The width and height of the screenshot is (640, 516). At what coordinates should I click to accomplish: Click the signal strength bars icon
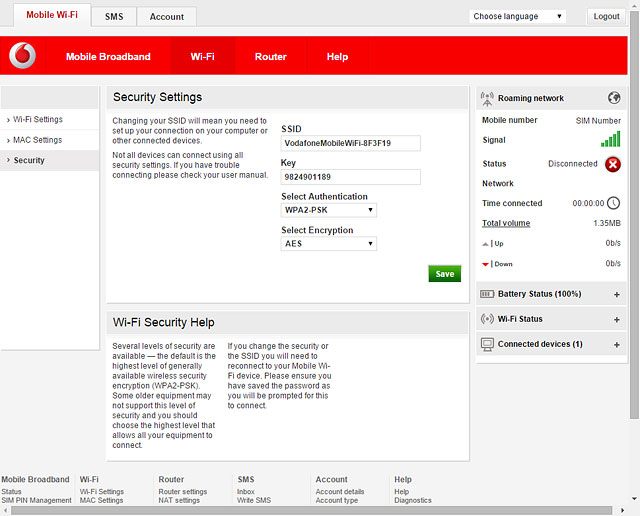610,140
